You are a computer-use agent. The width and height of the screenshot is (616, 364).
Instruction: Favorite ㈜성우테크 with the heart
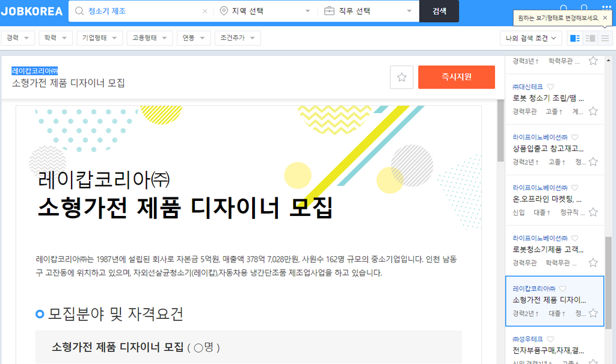pyautogui.click(x=550, y=339)
